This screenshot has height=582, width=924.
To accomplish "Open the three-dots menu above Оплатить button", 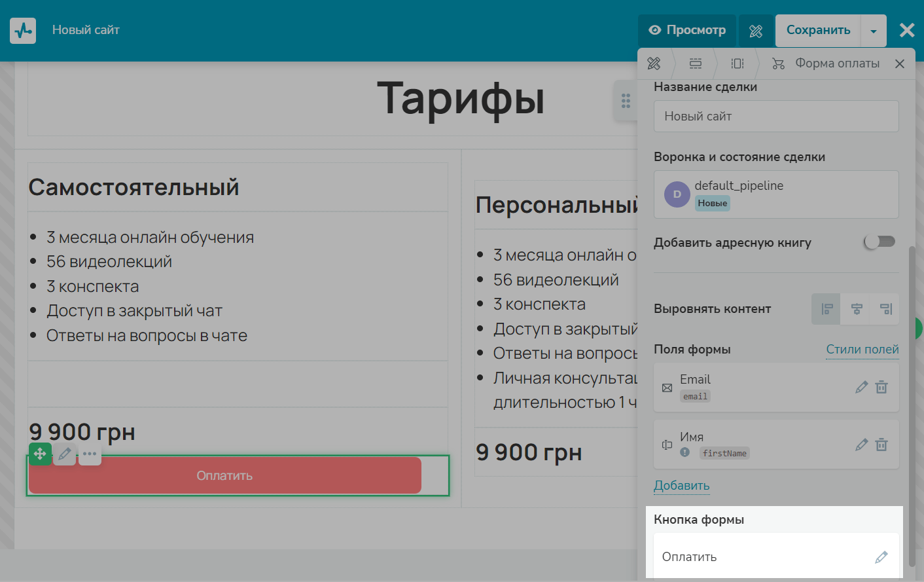I will (90, 454).
